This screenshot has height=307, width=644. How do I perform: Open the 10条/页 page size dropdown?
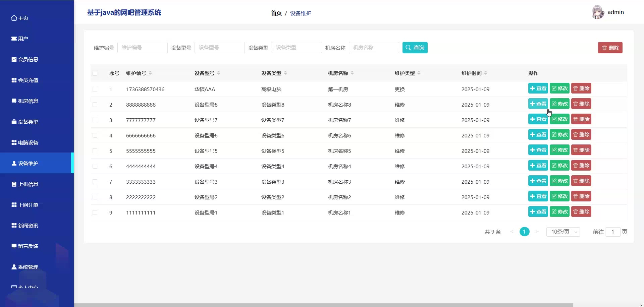(563, 232)
